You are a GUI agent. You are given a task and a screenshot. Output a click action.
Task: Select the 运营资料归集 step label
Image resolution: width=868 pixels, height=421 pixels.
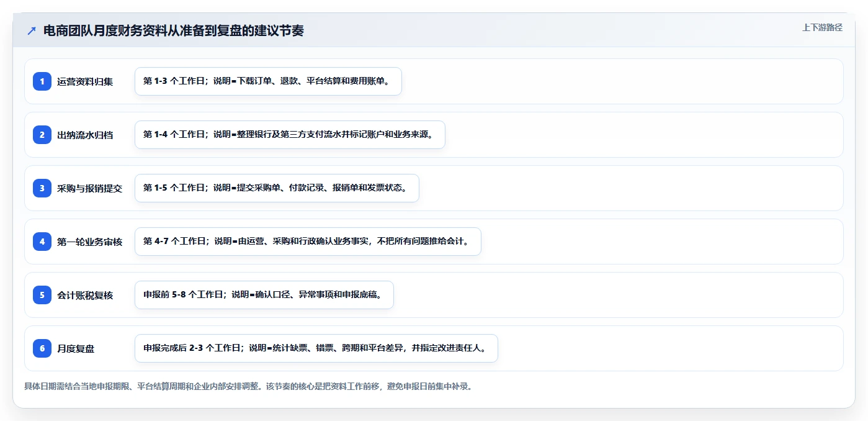pyautogui.click(x=85, y=81)
